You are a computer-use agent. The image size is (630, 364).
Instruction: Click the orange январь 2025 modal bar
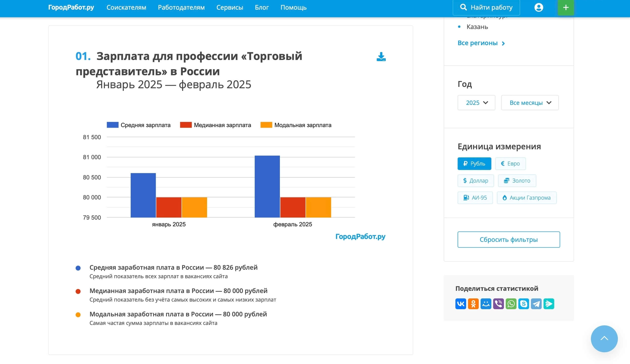(x=194, y=207)
